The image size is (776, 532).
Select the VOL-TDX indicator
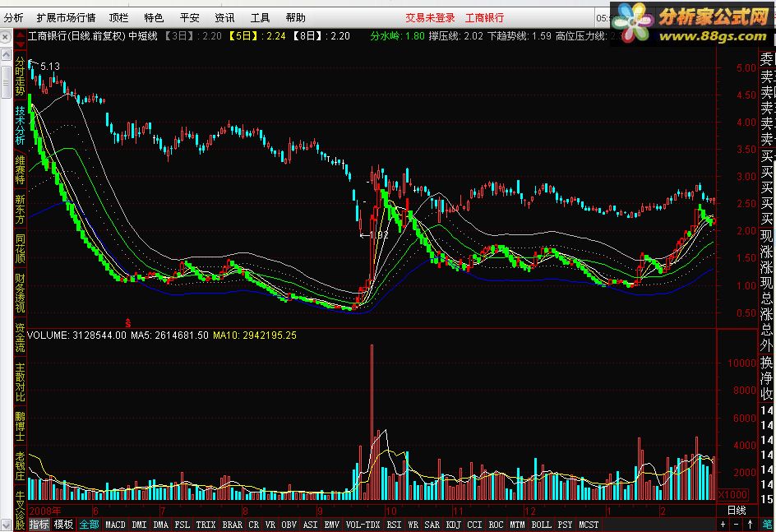[363, 525]
